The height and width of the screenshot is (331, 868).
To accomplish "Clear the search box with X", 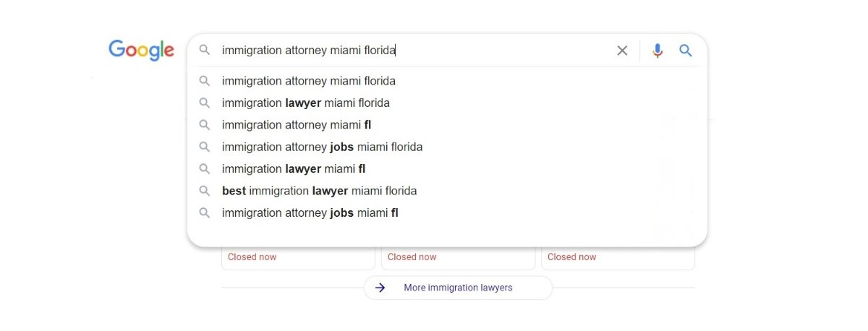I will (622, 51).
